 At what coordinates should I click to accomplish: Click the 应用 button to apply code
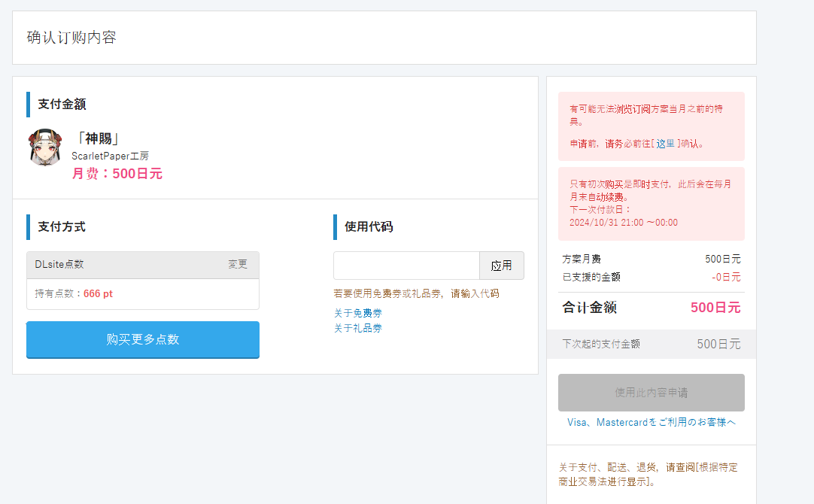[502, 266]
